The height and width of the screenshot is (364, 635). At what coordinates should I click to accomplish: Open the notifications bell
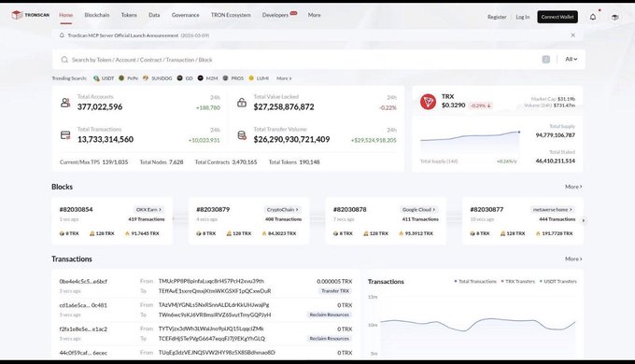(x=593, y=17)
